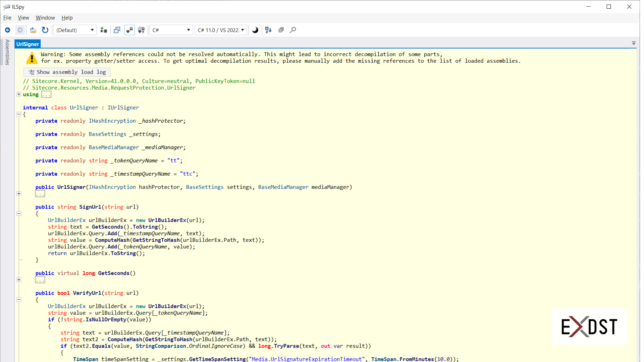Expand the collapsed using directives block

point(19,94)
